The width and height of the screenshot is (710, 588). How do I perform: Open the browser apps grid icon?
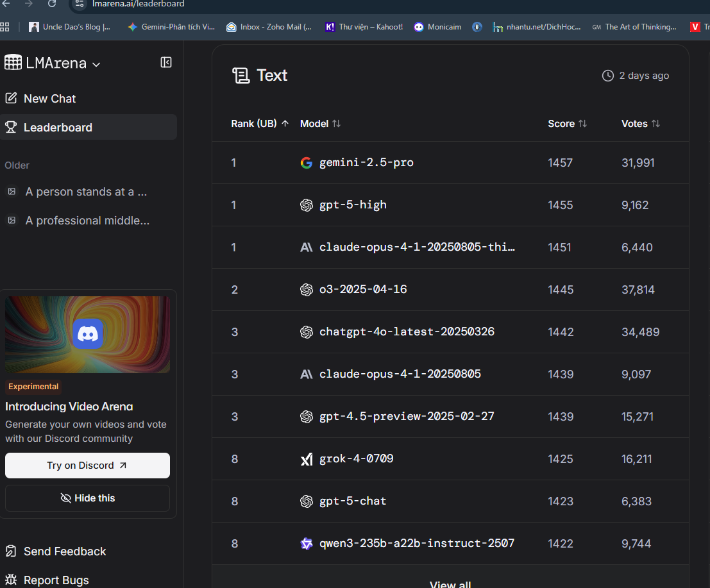pos(4,27)
